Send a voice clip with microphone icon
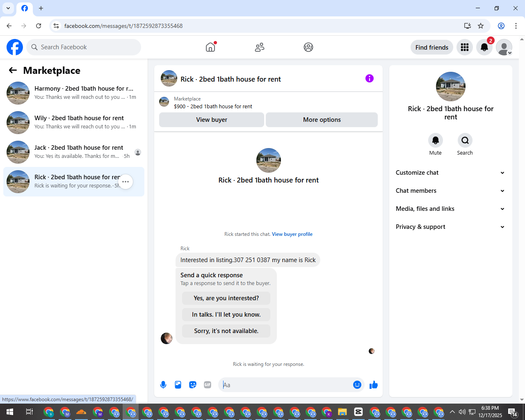 [163, 385]
